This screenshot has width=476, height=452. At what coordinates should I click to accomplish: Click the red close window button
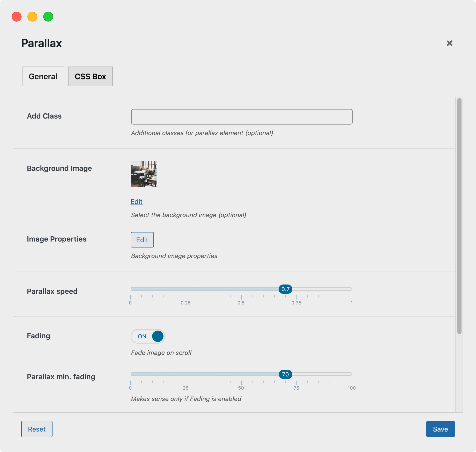point(17,17)
